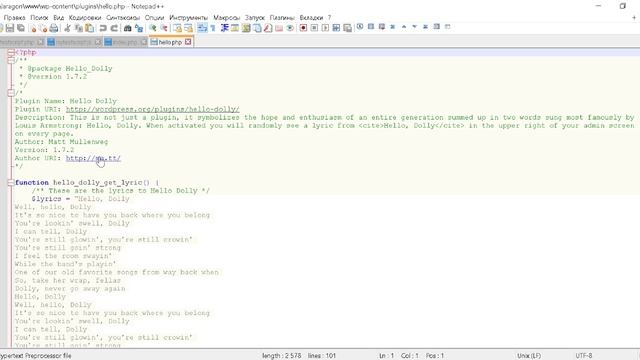Click the Close document toolbar icon

pyautogui.click(x=33, y=28)
